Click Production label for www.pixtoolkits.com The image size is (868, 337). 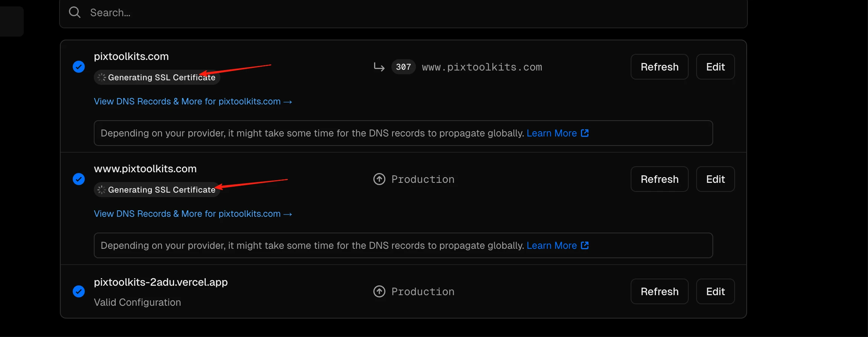coord(423,179)
